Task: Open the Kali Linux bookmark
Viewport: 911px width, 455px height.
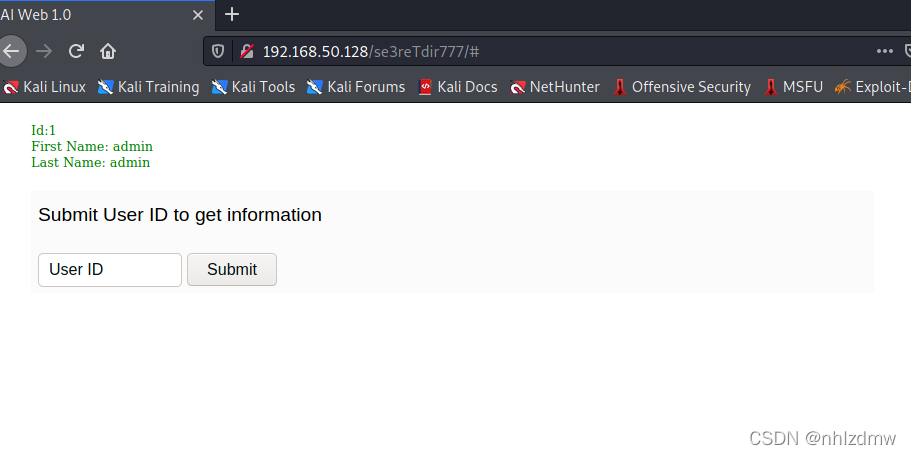Action: click(45, 87)
